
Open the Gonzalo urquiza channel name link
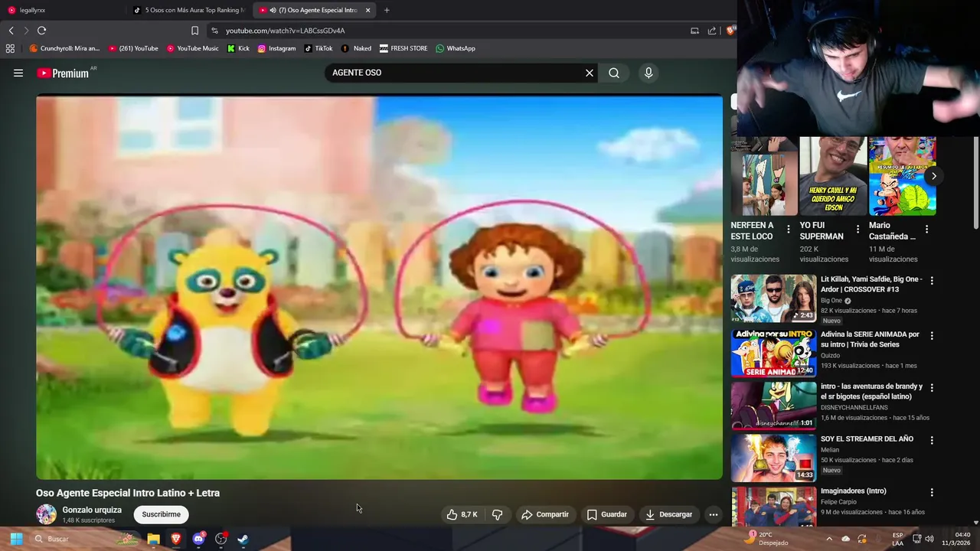pos(92,510)
